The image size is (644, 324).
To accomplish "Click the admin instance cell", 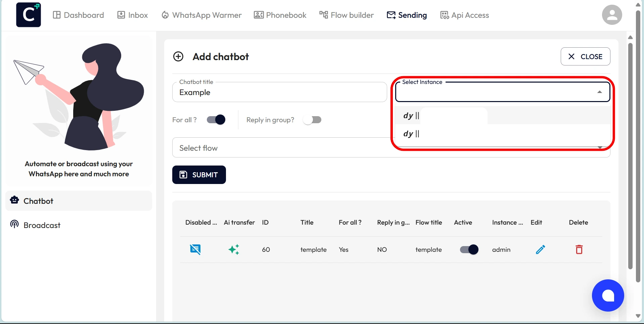I will 501,249.
